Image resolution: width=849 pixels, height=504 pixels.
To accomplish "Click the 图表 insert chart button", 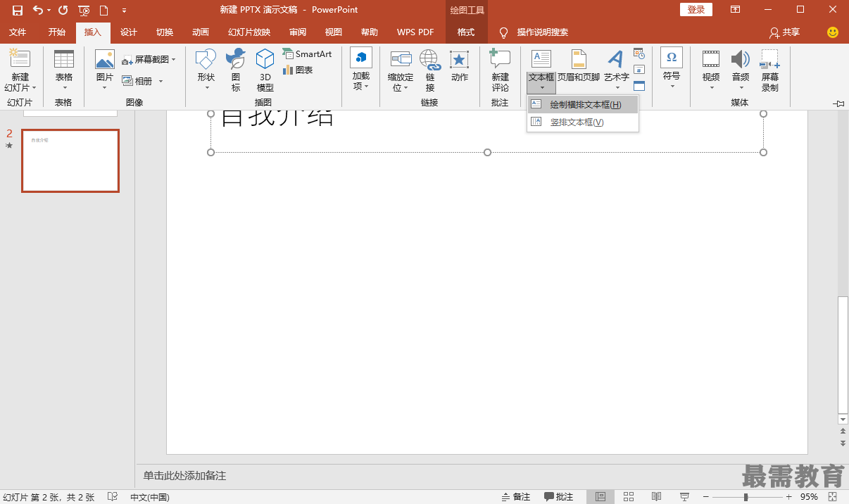I will click(x=298, y=70).
